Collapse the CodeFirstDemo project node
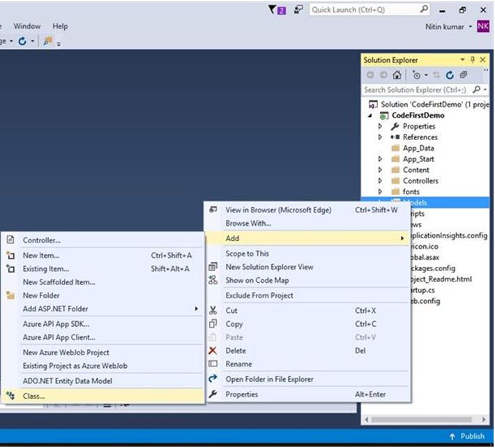Viewport: 495px width, 448px height. [x=370, y=116]
